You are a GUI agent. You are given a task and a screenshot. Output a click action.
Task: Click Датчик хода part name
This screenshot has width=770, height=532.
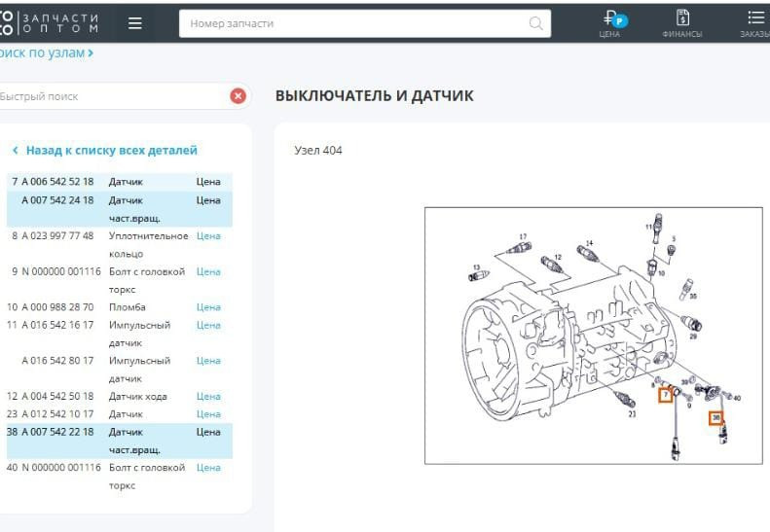(x=138, y=397)
